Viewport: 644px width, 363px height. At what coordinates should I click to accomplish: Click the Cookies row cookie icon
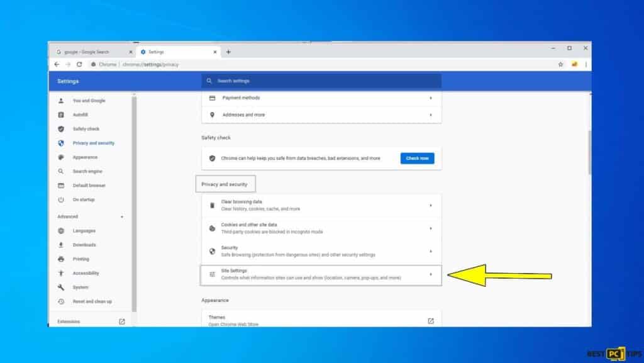212,228
